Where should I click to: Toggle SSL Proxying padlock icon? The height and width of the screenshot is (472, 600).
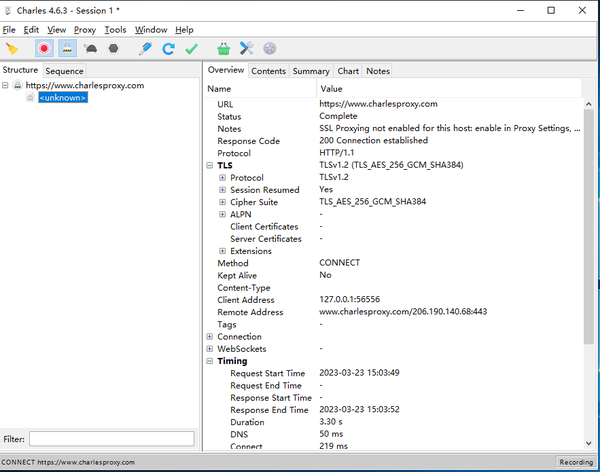point(67,48)
